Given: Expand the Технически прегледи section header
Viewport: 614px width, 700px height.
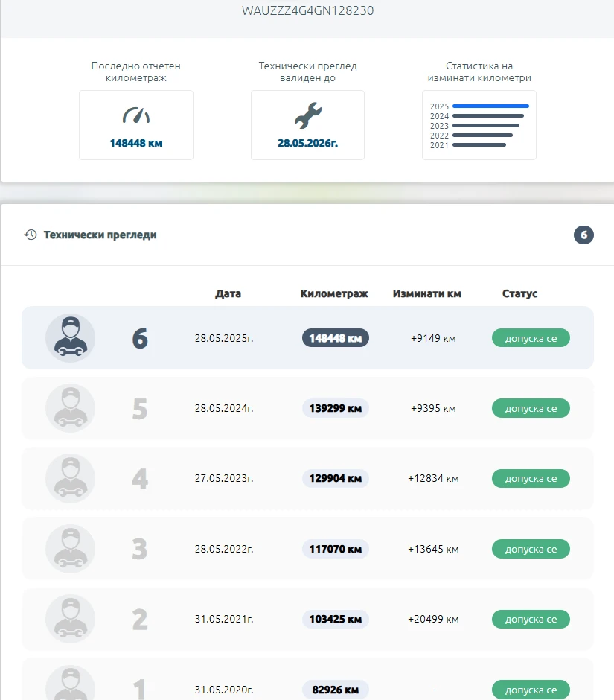Looking at the screenshot, I should (x=100, y=235).
